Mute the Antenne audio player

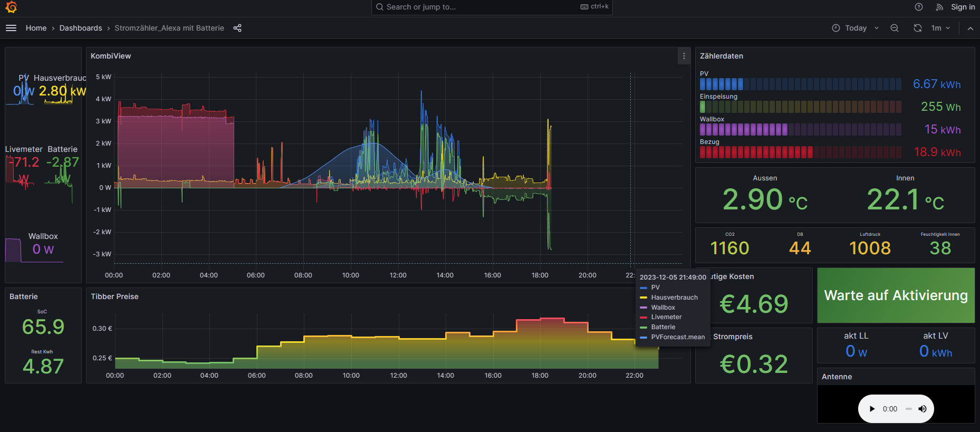pyautogui.click(x=923, y=409)
